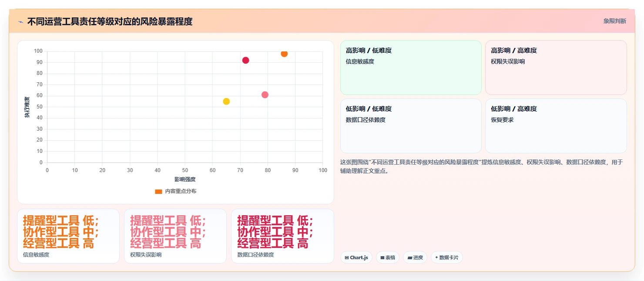Viewport: 644px width, 281px height.
Task: Click the orange scatter point at top edge
Action: [284, 54]
